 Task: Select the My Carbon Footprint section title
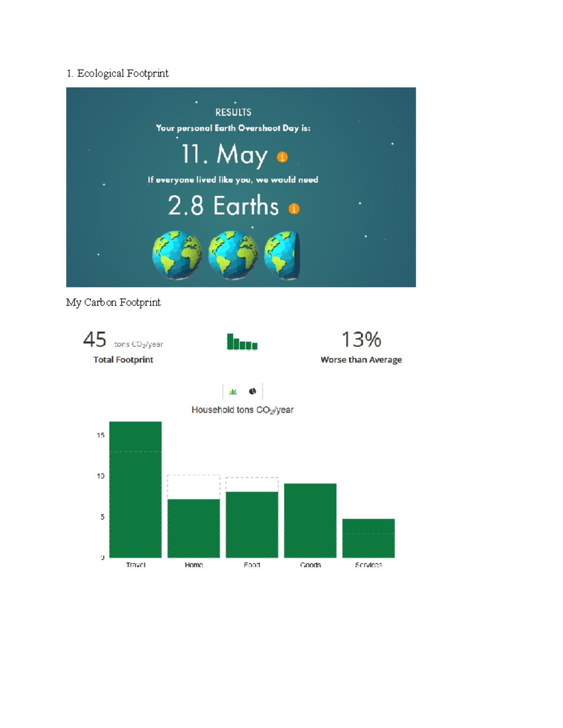114,302
